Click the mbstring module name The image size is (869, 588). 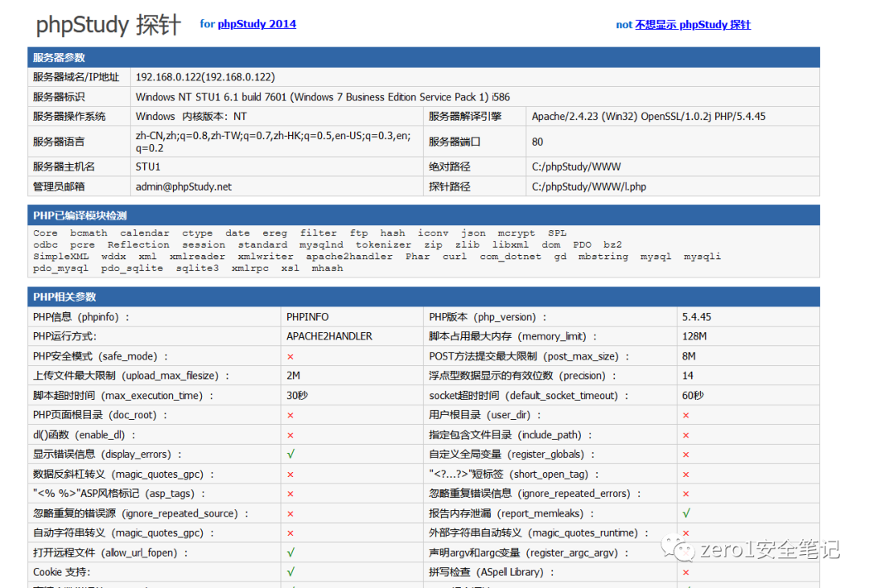(603, 257)
